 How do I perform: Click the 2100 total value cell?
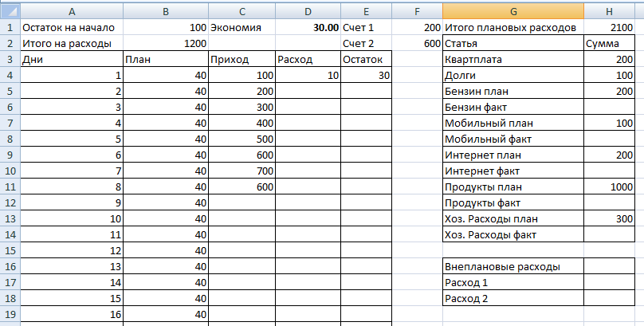click(x=613, y=27)
